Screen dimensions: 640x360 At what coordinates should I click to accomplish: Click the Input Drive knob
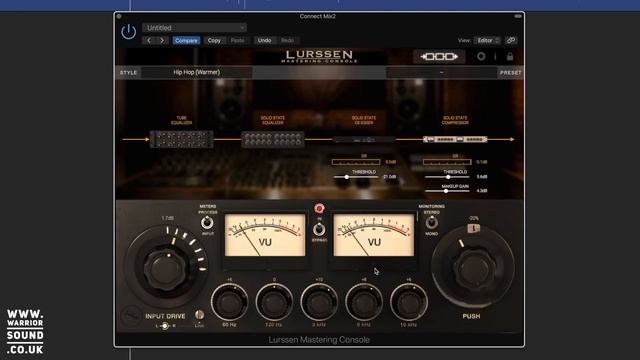(x=165, y=269)
